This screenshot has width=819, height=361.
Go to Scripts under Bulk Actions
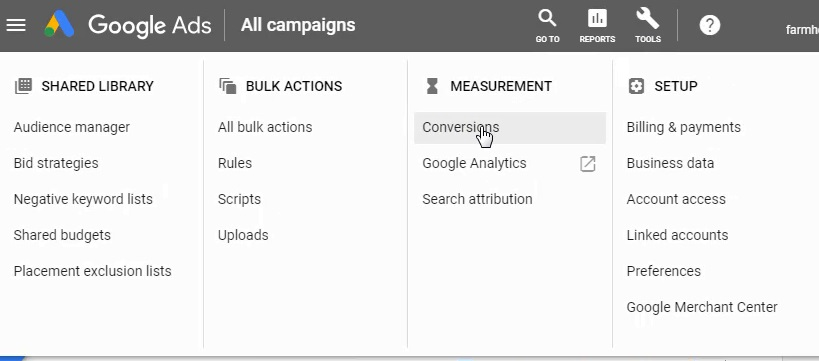(239, 200)
